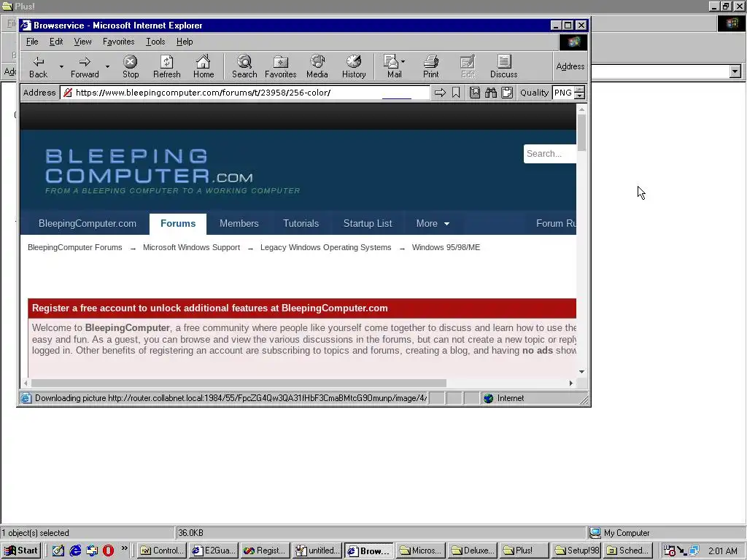
Task: Click the BleepingComputer.com site logo
Action: point(172,171)
